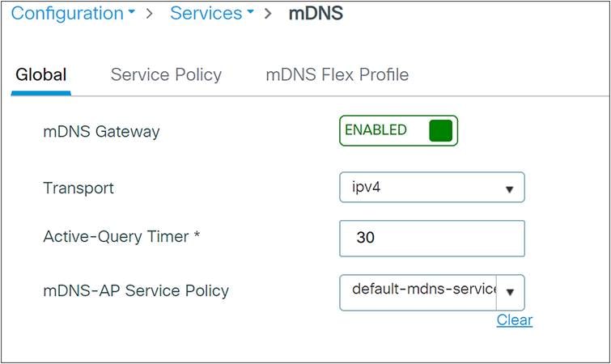Screen dimensions: 611x364
Task: Switch to the Service Policy tab
Action: (x=166, y=74)
